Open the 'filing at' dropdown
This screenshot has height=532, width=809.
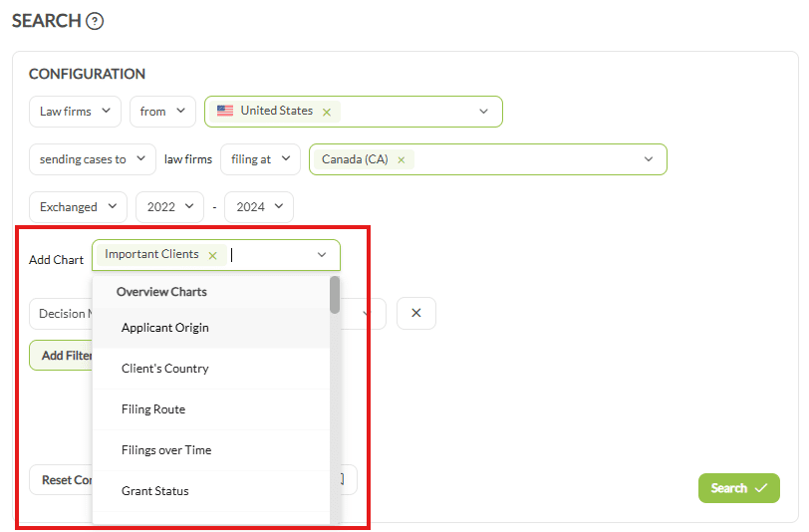pyautogui.click(x=261, y=159)
